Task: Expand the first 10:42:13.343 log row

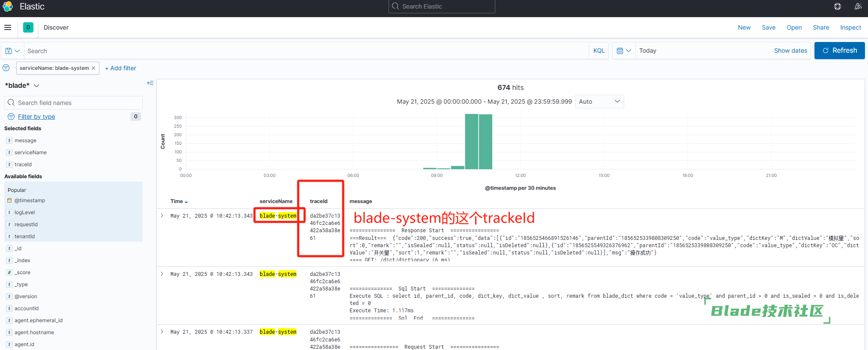Action: 162,215
